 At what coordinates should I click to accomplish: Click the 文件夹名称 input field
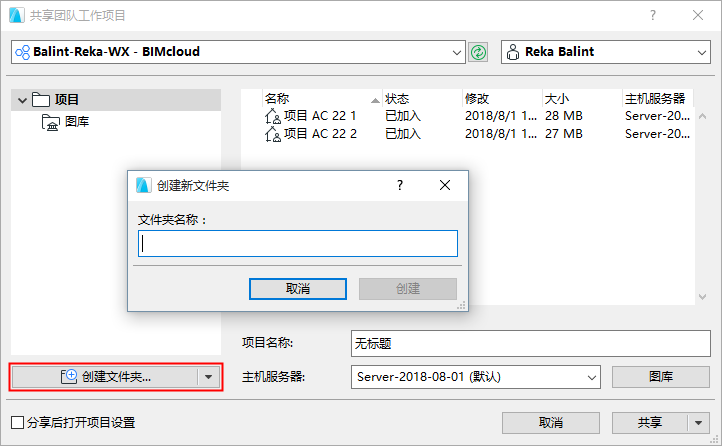(x=298, y=243)
